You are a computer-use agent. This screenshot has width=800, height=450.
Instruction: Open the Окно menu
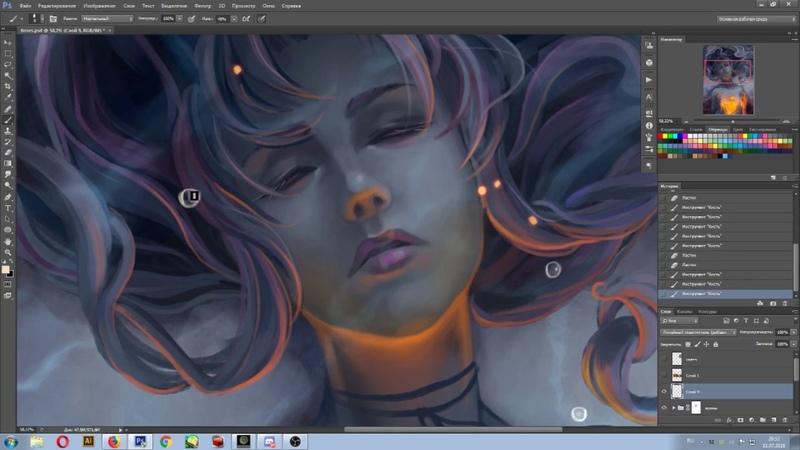pyautogui.click(x=268, y=6)
